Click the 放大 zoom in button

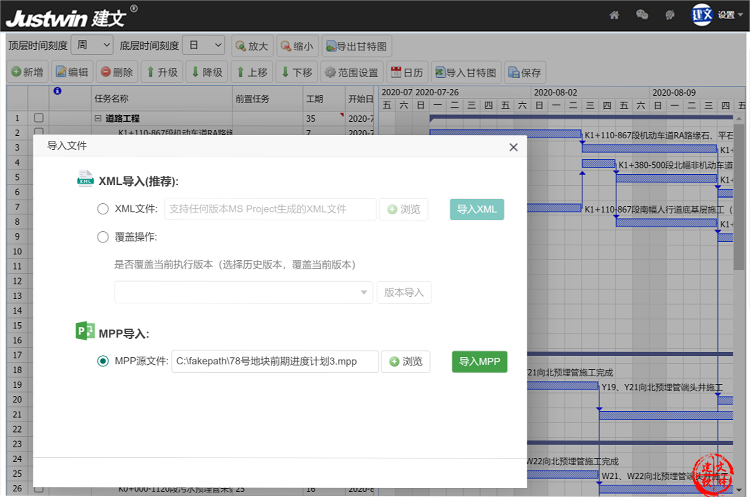tap(251, 46)
